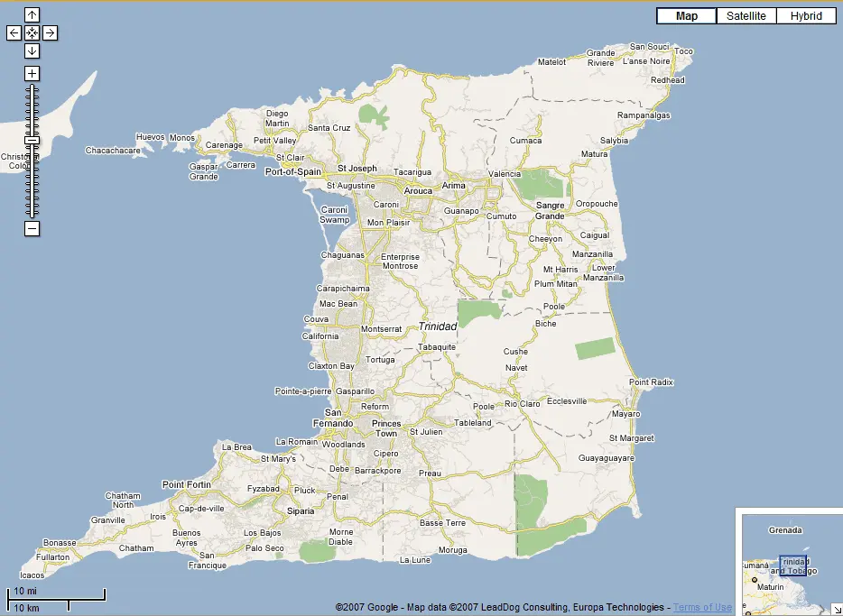Switch to the Map view

click(687, 16)
